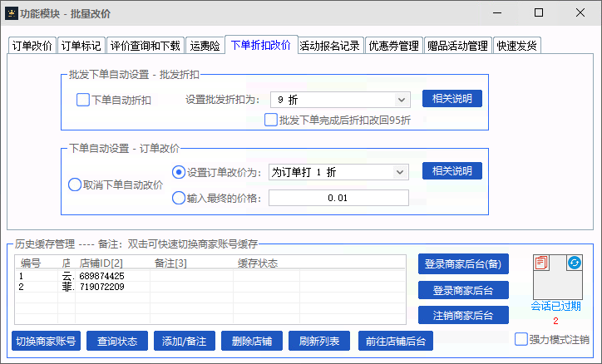Image resolution: width=602 pixels, height=364 pixels.
Task: Enable the 下单自动折扣 checkbox
Action: (83, 100)
